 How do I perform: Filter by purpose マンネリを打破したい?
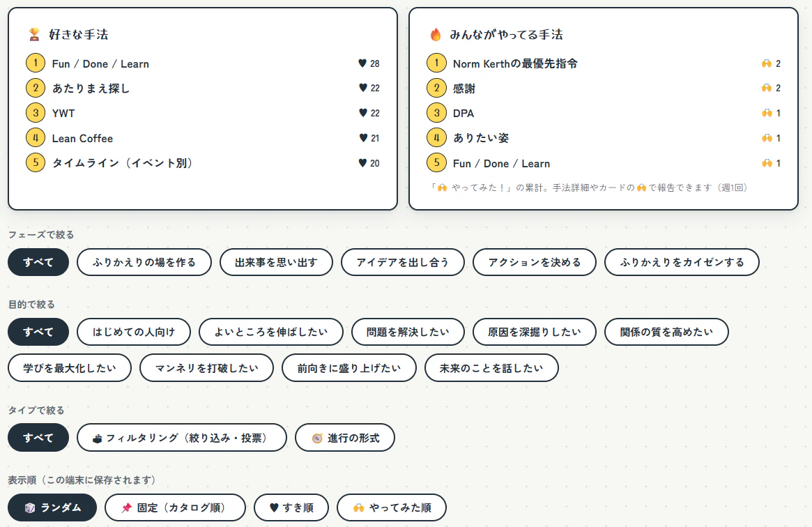pos(206,368)
